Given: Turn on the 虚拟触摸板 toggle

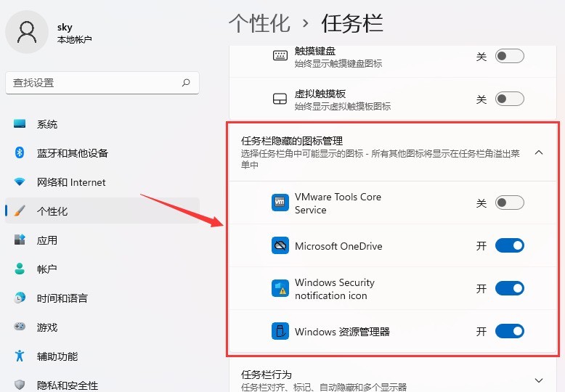Looking at the screenshot, I should [510, 99].
